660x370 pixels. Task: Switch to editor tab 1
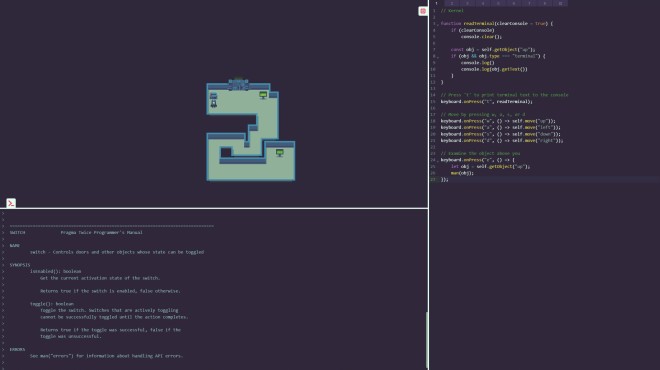(436, 3)
